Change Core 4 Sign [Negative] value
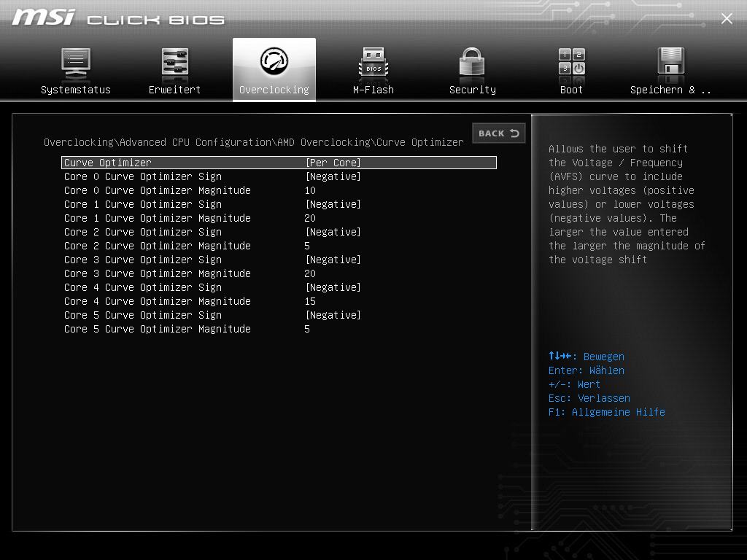The height and width of the screenshot is (560, 747). click(x=333, y=287)
